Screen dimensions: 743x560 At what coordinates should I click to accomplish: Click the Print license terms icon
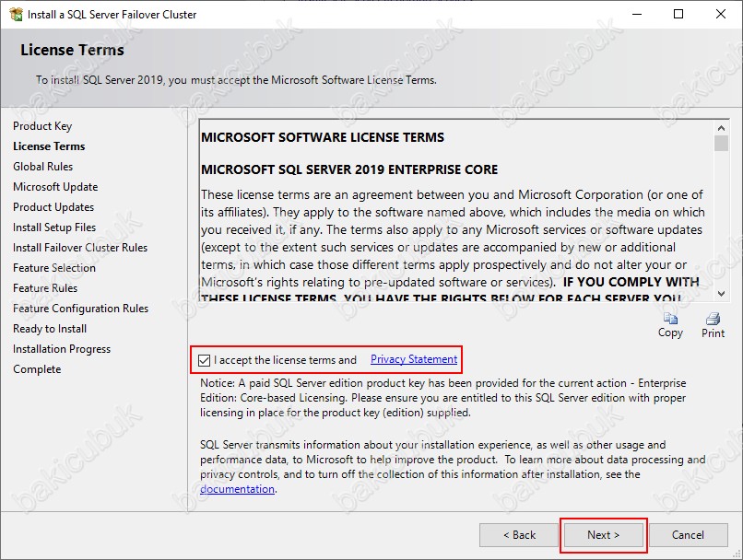pos(713,319)
